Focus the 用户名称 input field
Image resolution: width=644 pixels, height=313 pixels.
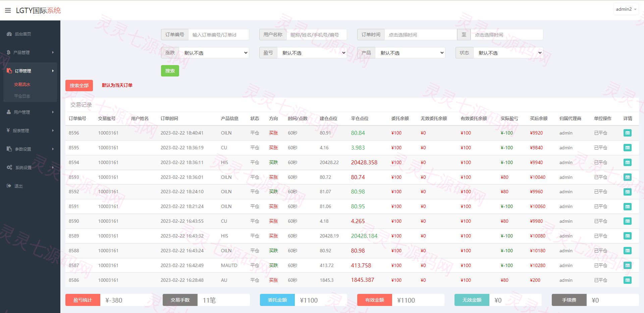tap(316, 35)
